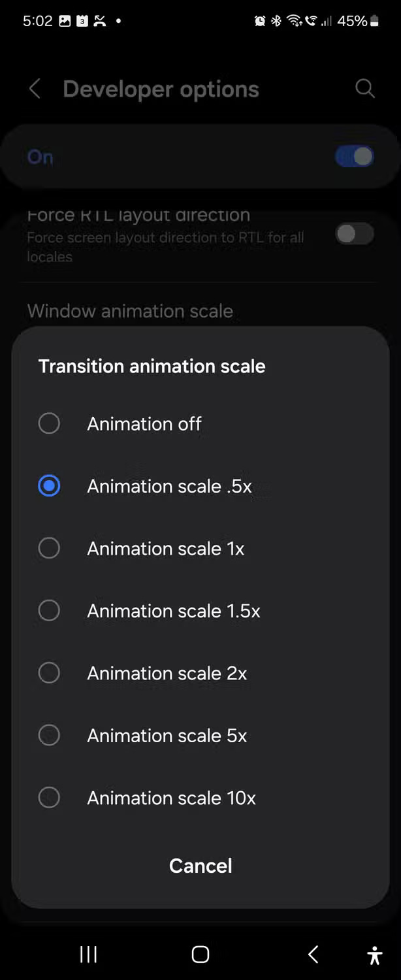Image resolution: width=401 pixels, height=980 pixels.
Task: Tap the battery indicator in the status bar
Action: point(374,20)
